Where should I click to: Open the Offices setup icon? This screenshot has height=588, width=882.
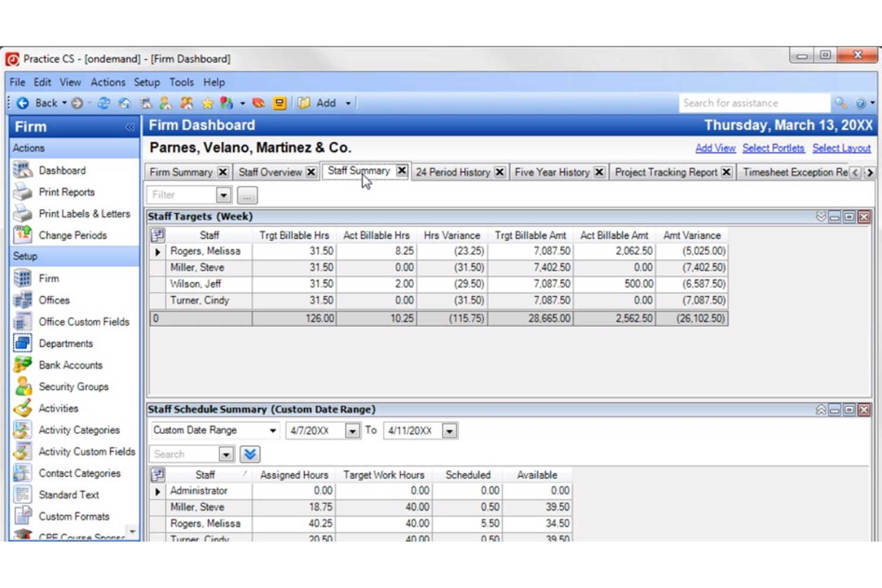pos(22,300)
